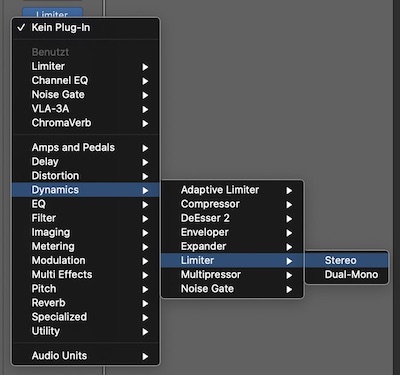Open the Amps and Pedals category
Viewport: 400px width, 375px height.
coord(86,148)
